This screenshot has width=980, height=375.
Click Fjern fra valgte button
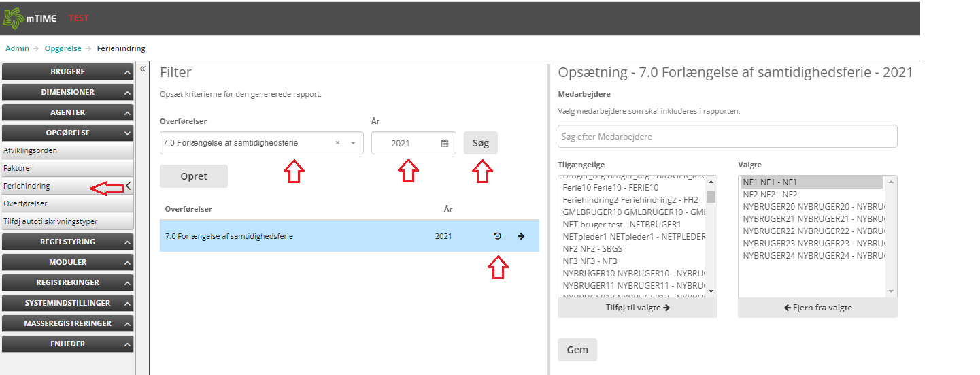click(x=817, y=308)
